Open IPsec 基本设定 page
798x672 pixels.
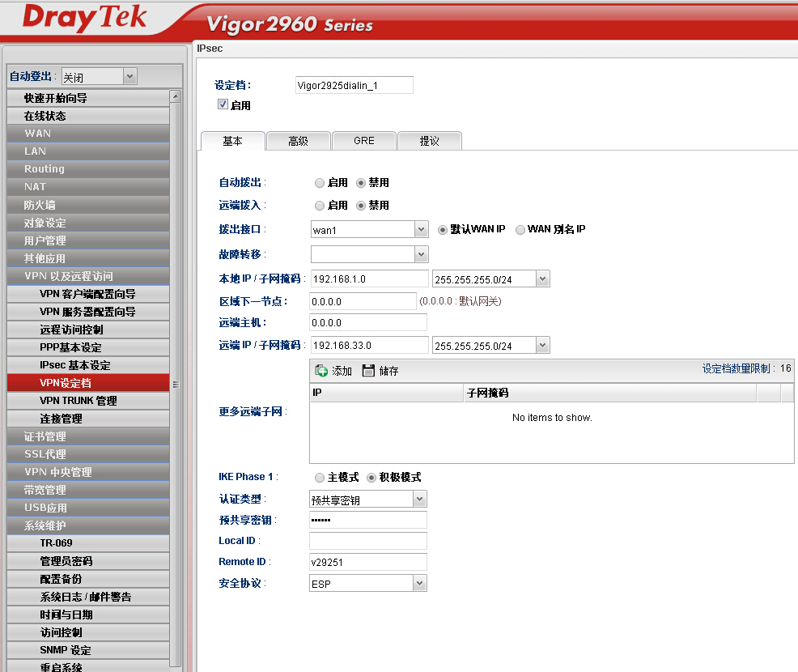[88, 365]
